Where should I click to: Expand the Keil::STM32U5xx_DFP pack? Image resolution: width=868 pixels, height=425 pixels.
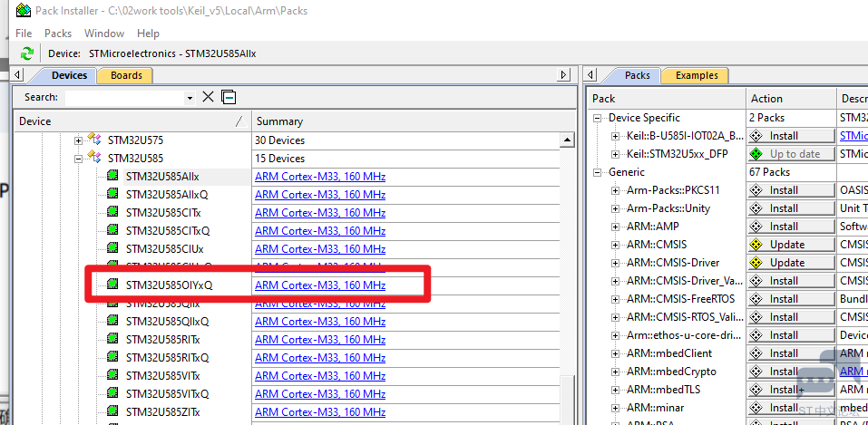tap(615, 154)
